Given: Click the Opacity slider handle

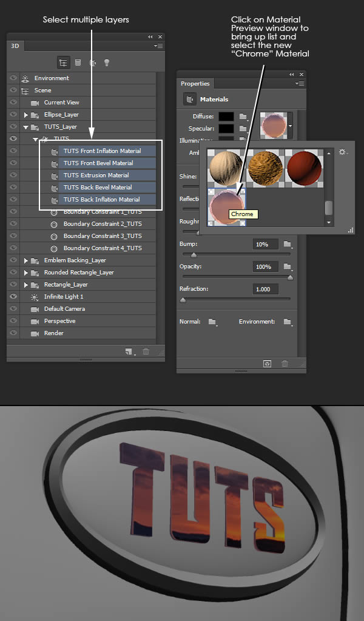Looking at the screenshot, I should (290, 277).
